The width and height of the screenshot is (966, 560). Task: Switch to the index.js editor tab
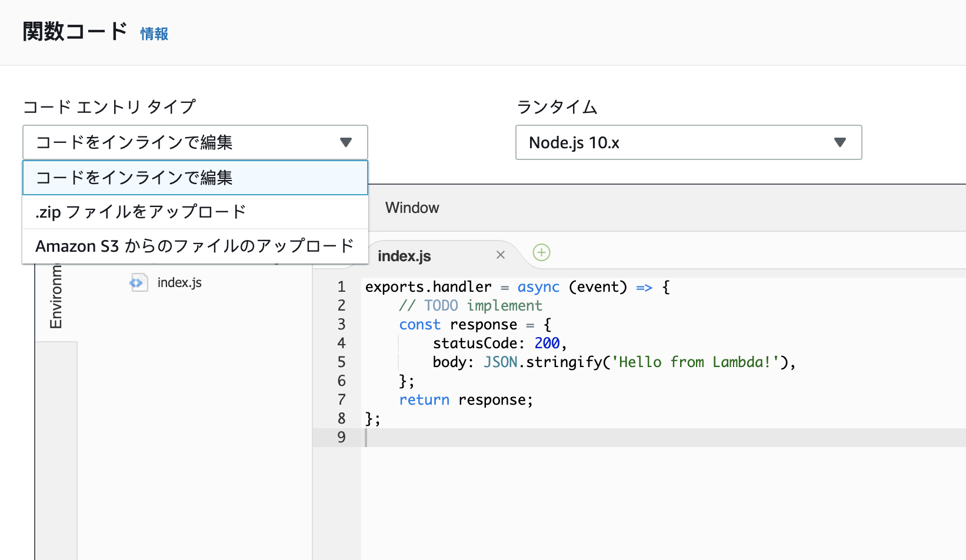click(x=404, y=256)
